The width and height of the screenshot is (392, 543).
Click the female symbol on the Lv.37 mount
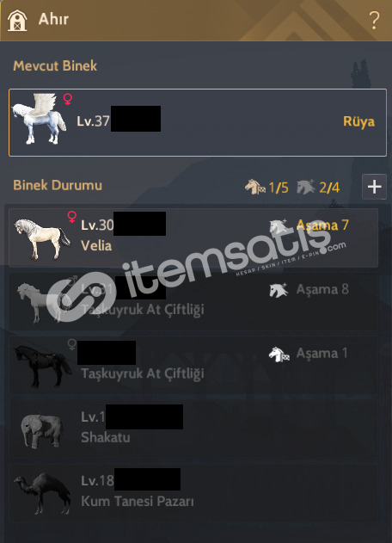[x=68, y=99]
